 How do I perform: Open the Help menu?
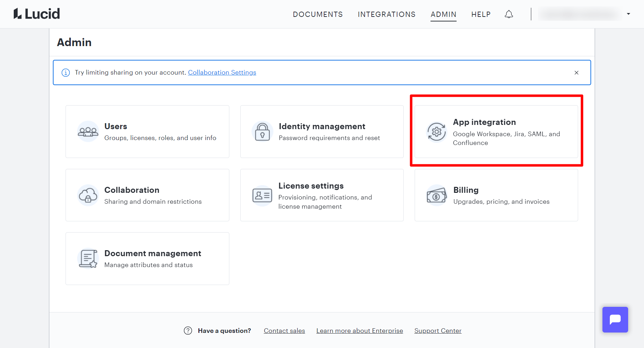tap(481, 14)
